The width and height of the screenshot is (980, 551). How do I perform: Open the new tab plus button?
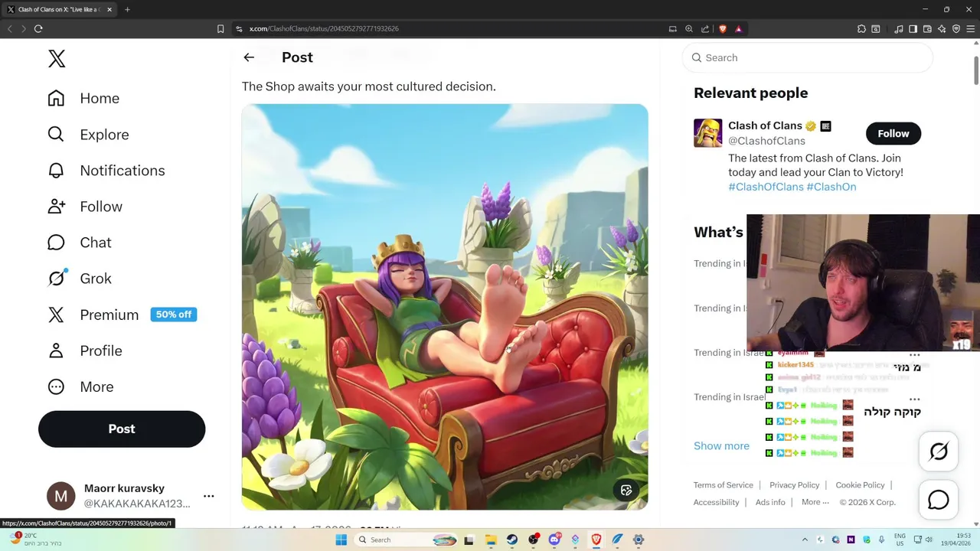point(127,9)
